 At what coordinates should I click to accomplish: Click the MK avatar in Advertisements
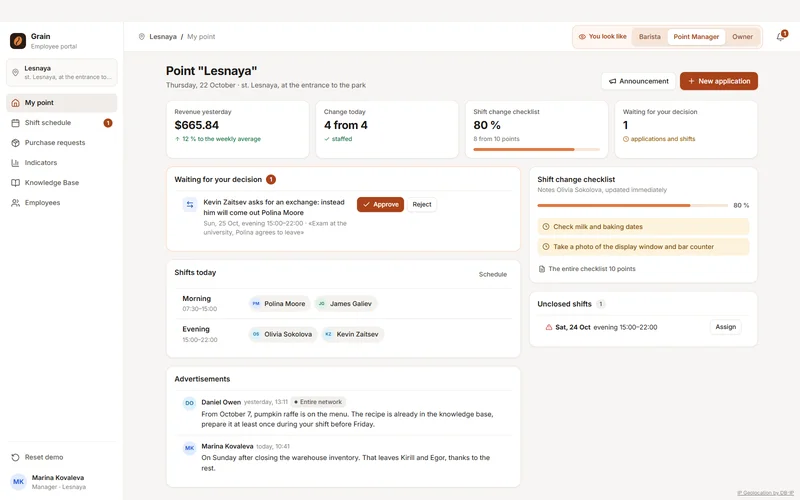tap(189, 448)
